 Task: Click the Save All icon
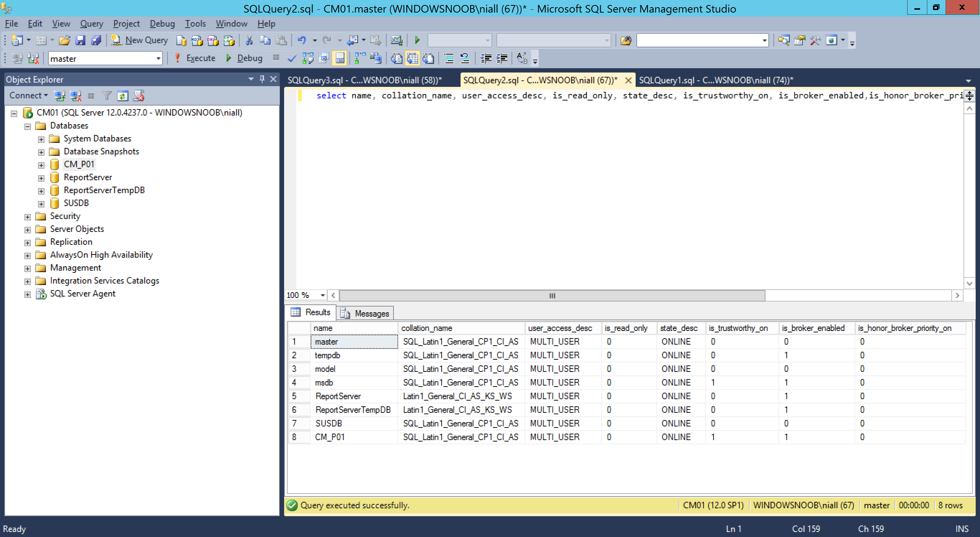click(96, 40)
